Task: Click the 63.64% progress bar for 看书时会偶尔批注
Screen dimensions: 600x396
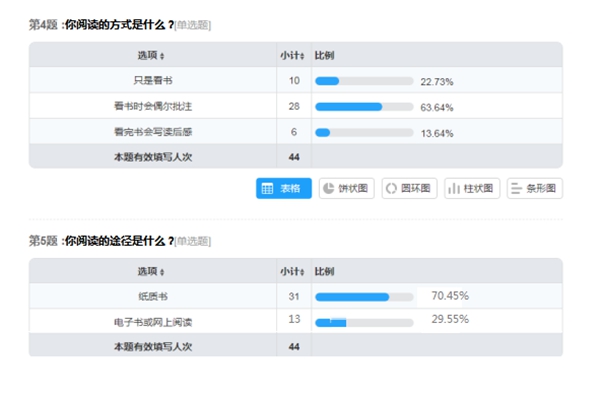Action: point(364,107)
